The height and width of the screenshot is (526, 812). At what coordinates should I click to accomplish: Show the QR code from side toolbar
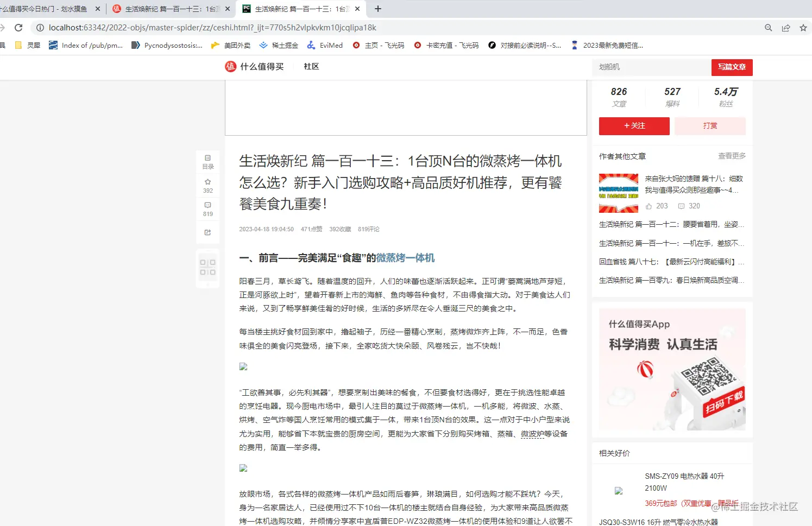(x=207, y=267)
